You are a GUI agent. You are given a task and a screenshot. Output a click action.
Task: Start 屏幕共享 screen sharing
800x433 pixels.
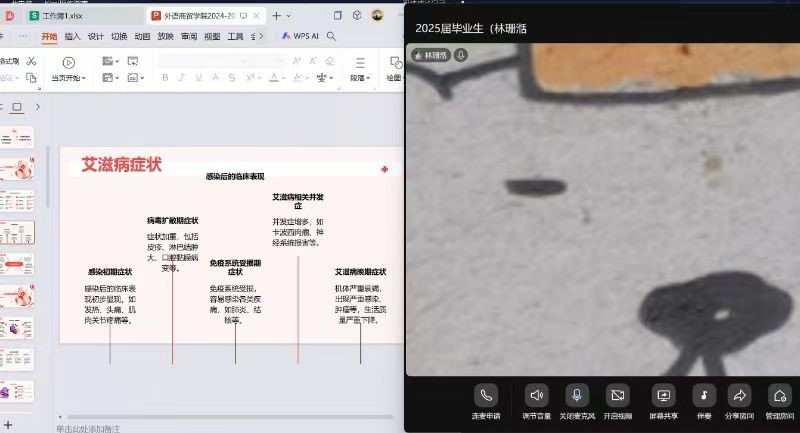(x=663, y=395)
